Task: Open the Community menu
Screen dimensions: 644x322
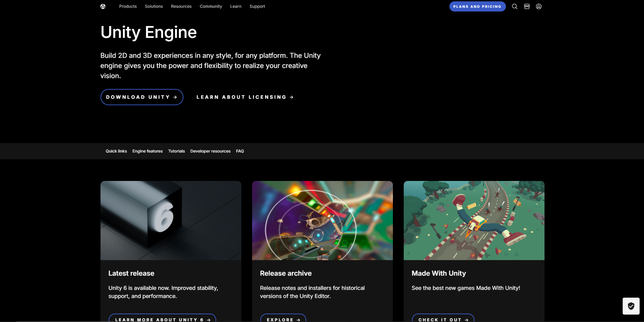Action: (211, 6)
